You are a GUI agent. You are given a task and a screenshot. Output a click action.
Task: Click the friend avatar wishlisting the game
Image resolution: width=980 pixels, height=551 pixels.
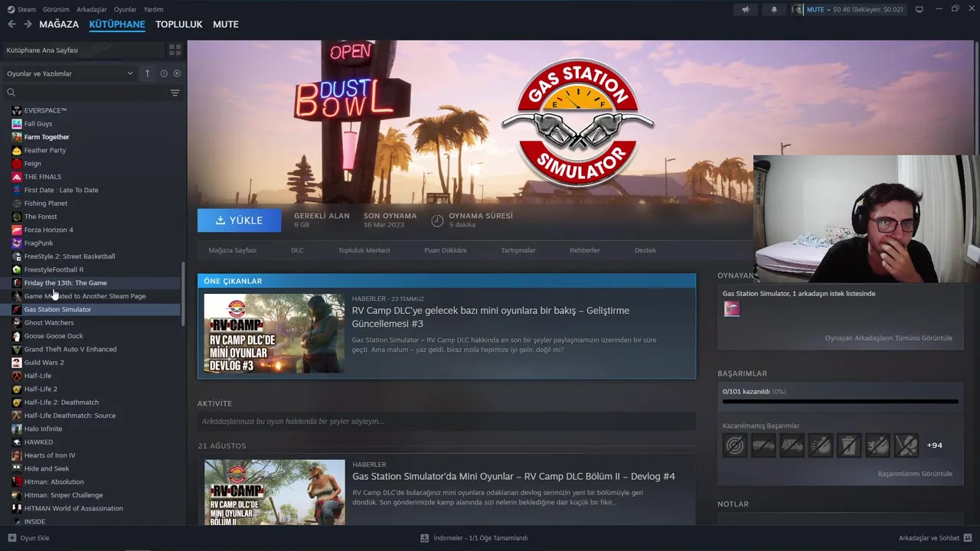pyautogui.click(x=732, y=308)
